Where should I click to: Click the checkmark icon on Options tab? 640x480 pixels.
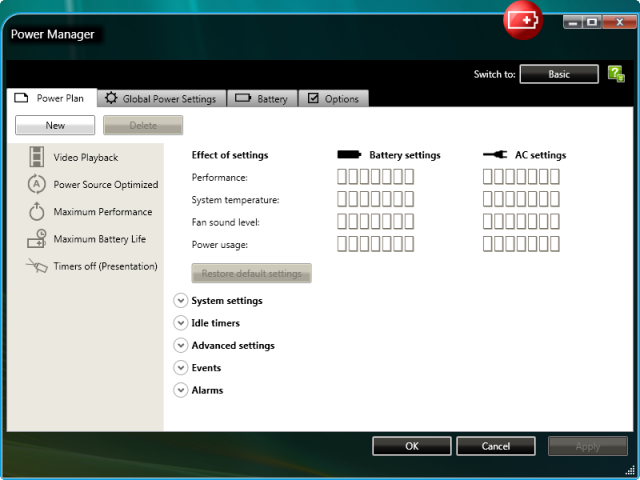313,98
